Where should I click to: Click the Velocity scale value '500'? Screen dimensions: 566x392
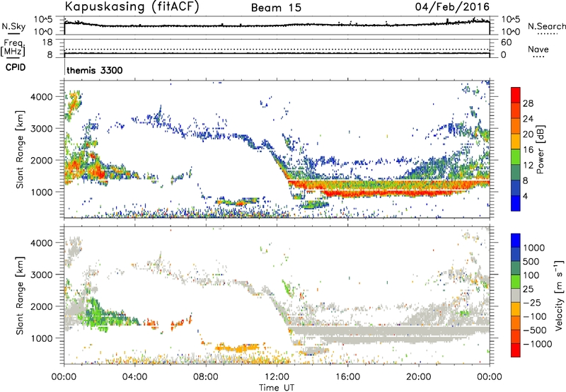(x=530, y=261)
